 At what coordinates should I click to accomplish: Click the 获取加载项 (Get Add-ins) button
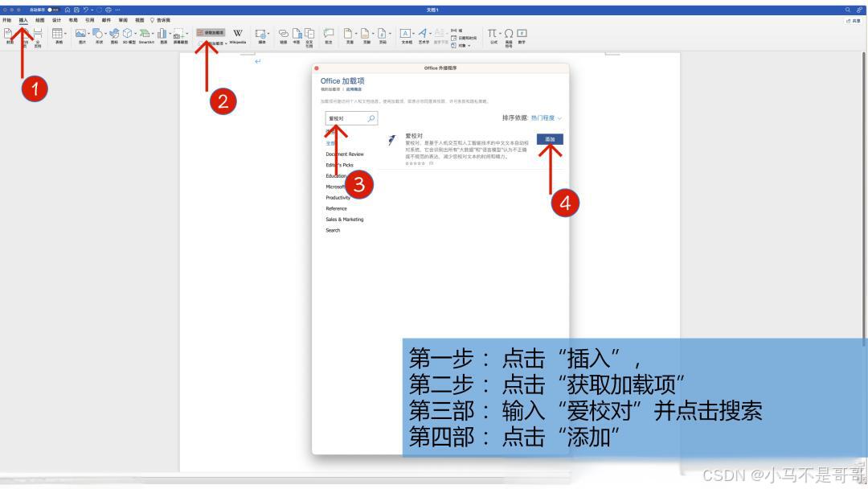click(211, 33)
